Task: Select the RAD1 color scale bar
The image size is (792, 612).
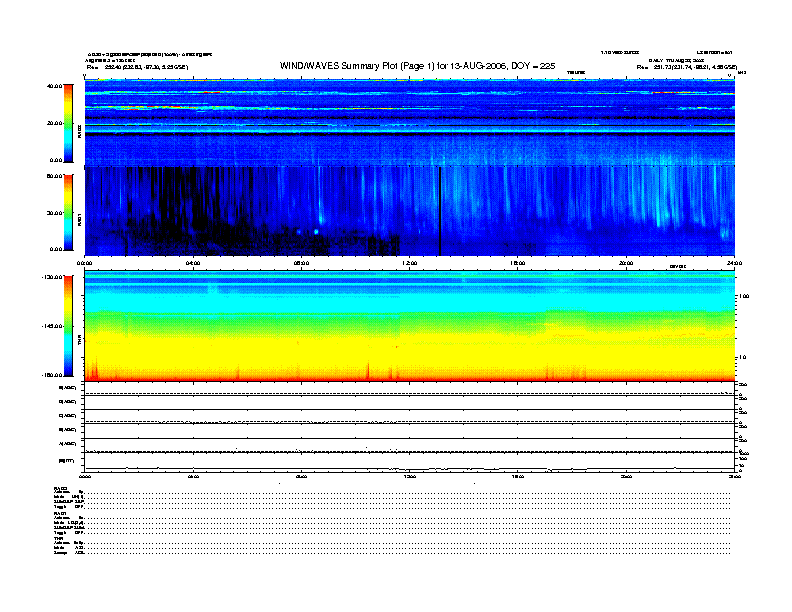Action: click(x=68, y=213)
